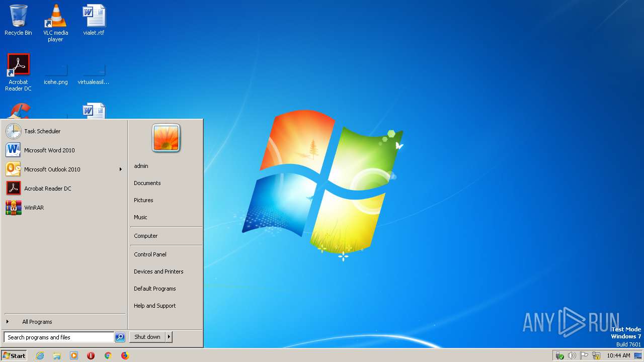Open Music from Start menu
644x362 pixels.
[x=140, y=217]
